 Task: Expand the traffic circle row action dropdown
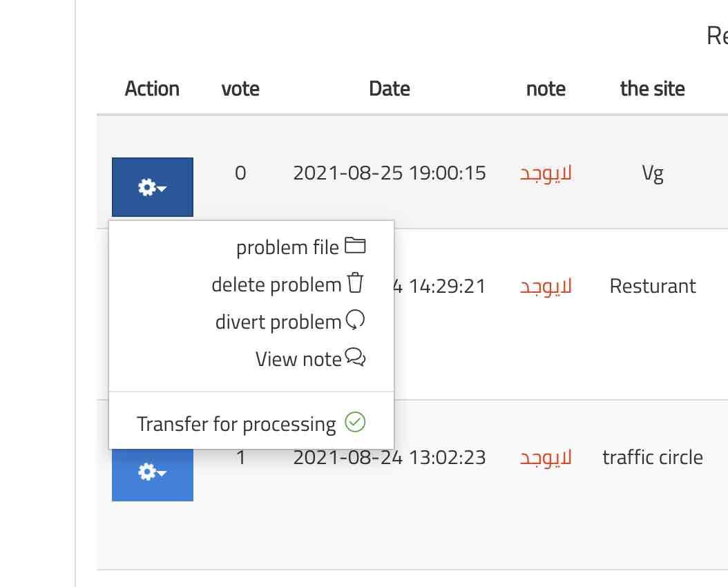pyautogui.click(x=162, y=473)
